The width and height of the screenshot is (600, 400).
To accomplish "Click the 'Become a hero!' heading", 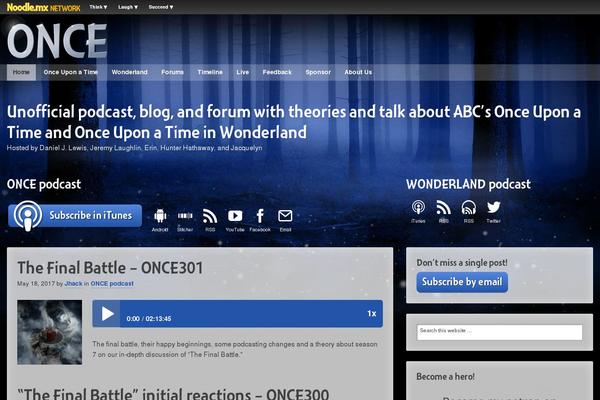I will pos(445,377).
